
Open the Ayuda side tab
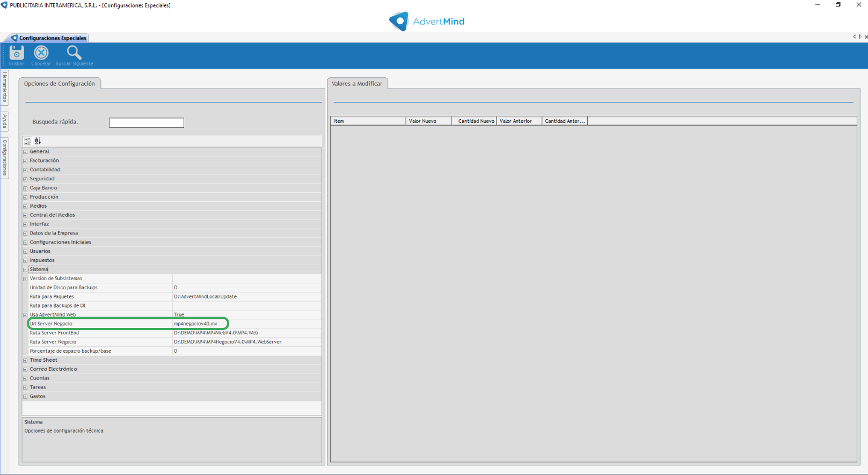[x=5, y=121]
